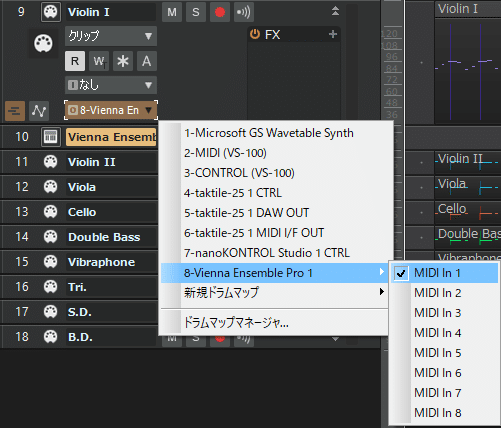Open the なし input dropdown
The width and height of the screenshot is (501, 428).
coord(111,85)
